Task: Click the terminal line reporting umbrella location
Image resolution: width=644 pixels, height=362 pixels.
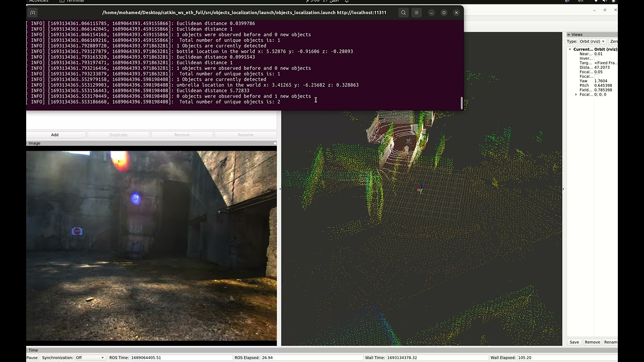Action: tap(192, 85)
